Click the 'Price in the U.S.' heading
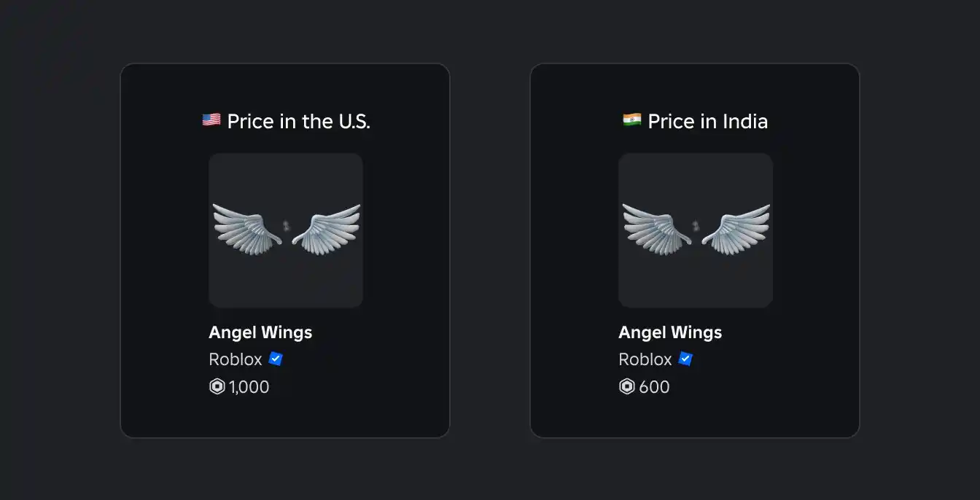The image size is (980, 500). (x=299, y=121)
